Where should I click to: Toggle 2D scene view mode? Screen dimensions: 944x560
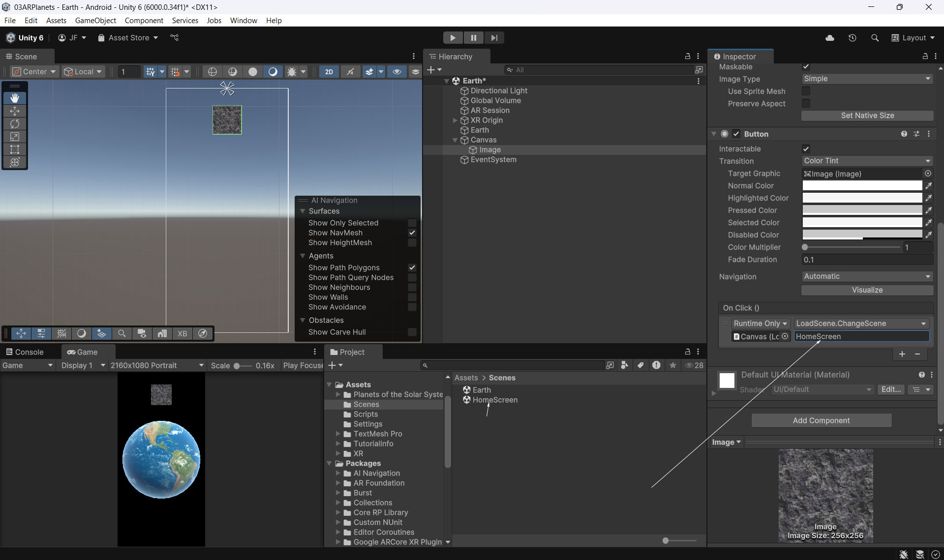(x=329, y=72)
